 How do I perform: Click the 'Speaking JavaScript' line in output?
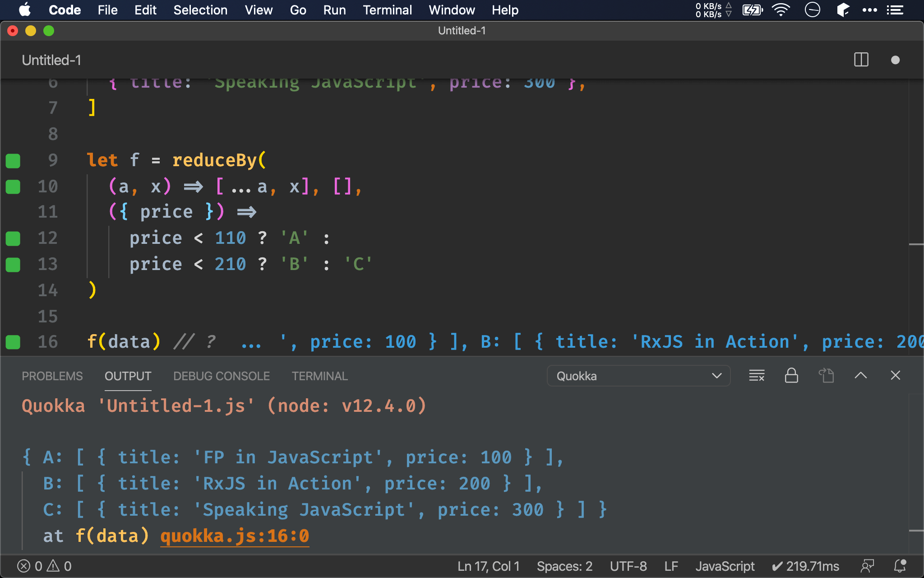325,510
